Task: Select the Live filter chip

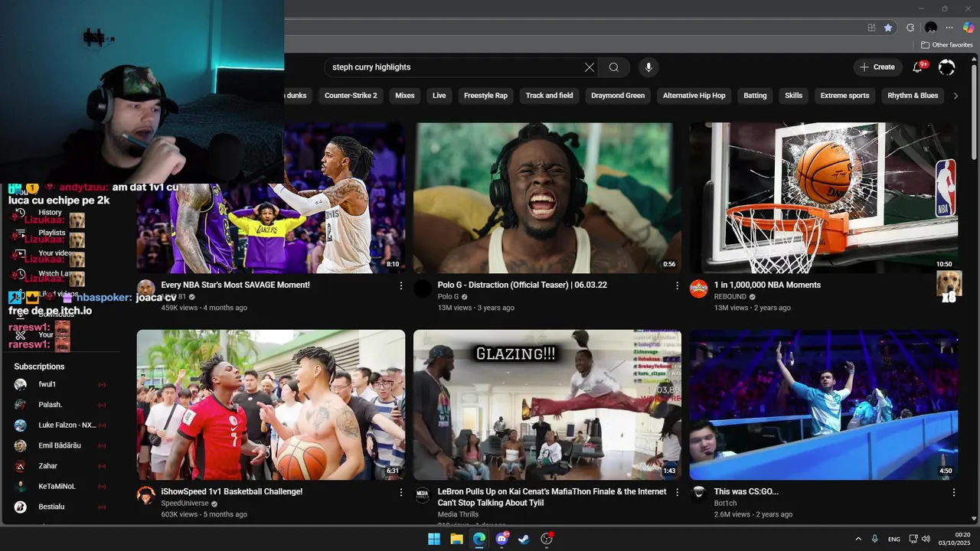Action: pyautogui.click(x=439, y=96)
